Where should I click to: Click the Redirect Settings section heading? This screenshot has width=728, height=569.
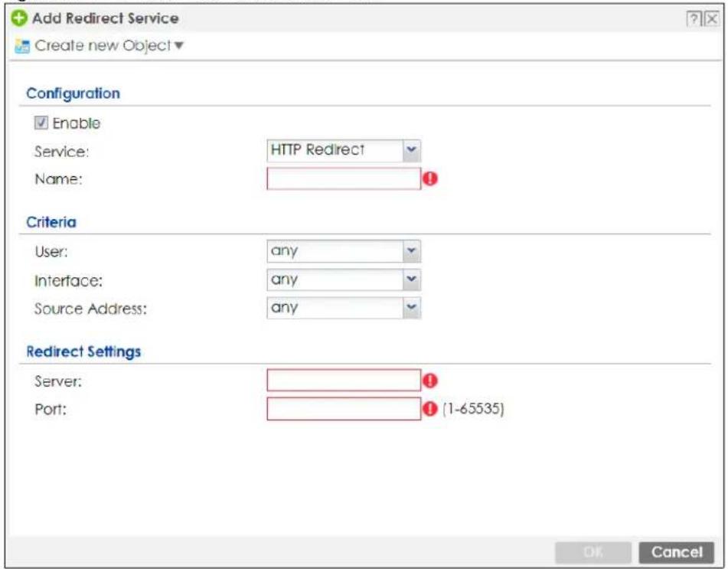click(83, 352)
